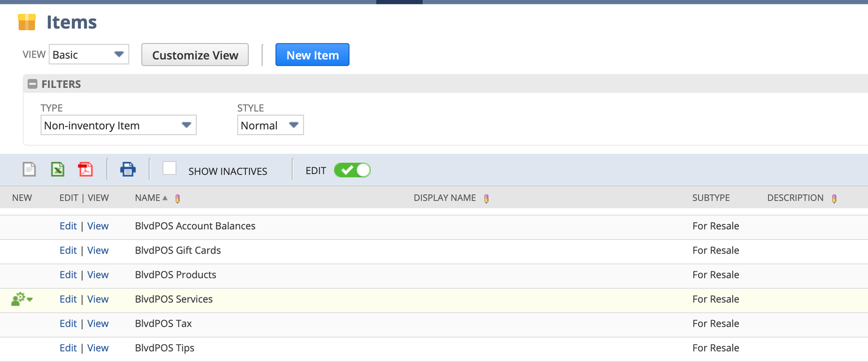Check the SHOW INACTIVES checkbox

click(x=169, y=168)
